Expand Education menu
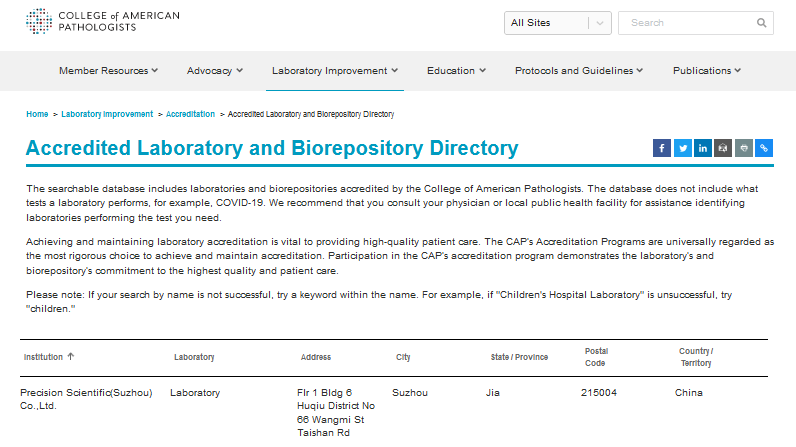Image resolution: width=796 pixels, height=447 pixels. click(456, 71)
